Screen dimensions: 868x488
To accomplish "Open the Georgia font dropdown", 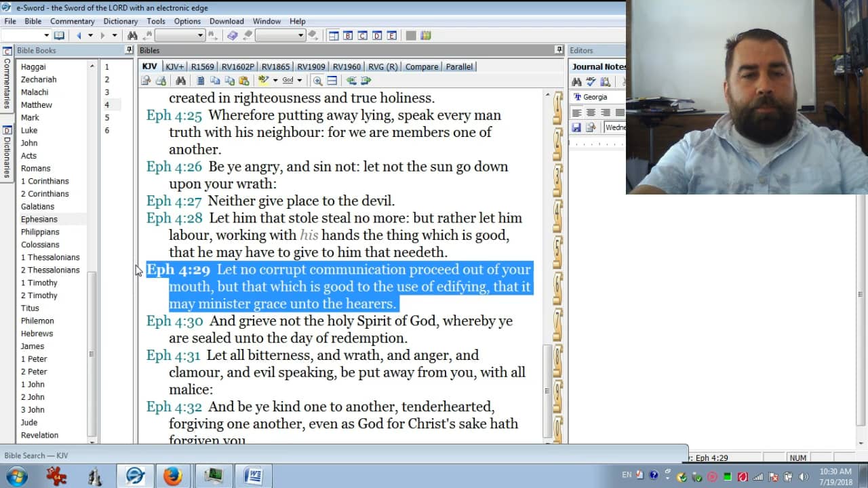I will point(597,97).
